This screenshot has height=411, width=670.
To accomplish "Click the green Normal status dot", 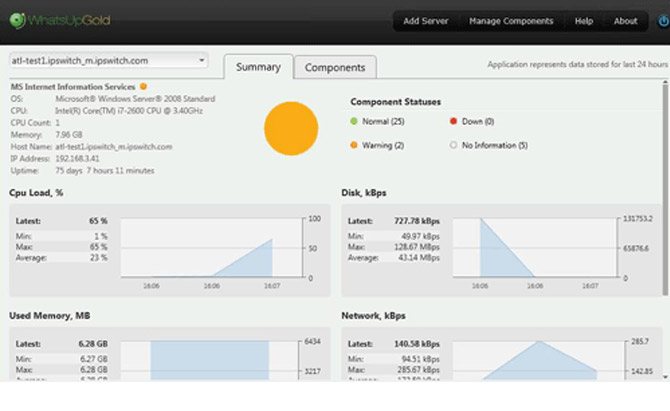I will (x=354, y=121).
